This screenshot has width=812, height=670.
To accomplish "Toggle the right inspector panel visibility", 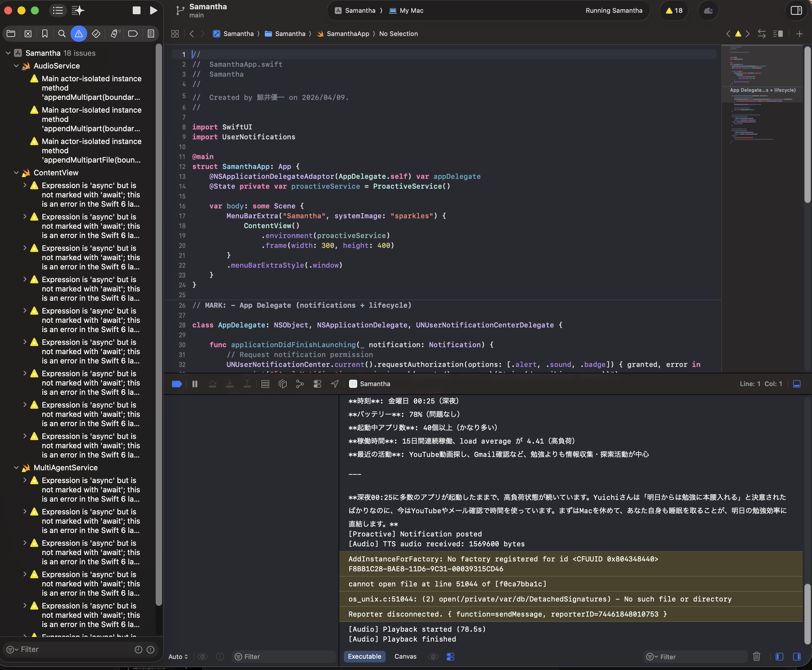I will (796, 10).
